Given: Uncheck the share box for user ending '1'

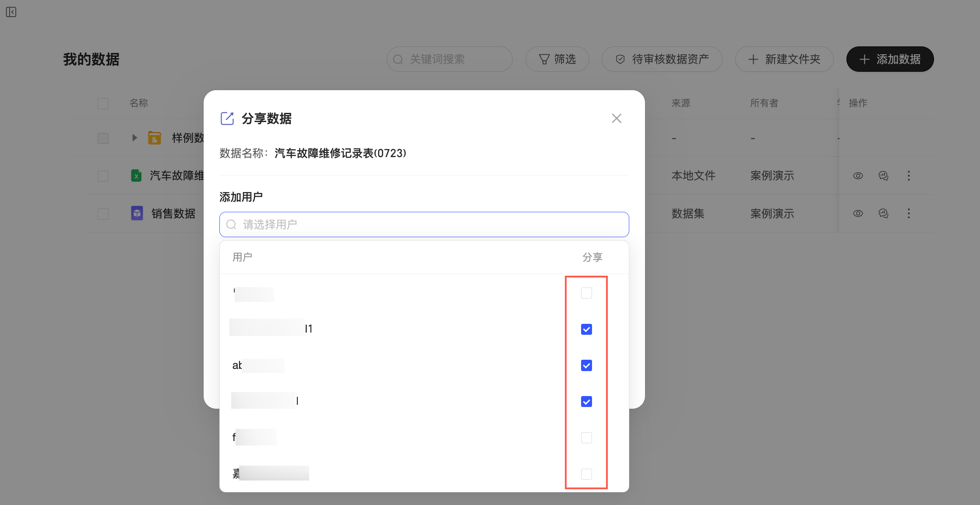Looking at the screenshot, I should point(586,329).
